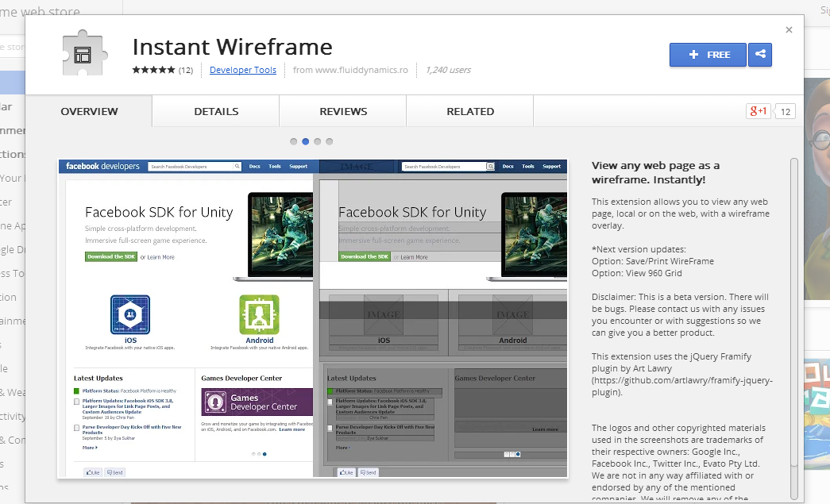830x504 pixels.
Task: Open the Developer Tools category link
Action: tap(243, 70)
